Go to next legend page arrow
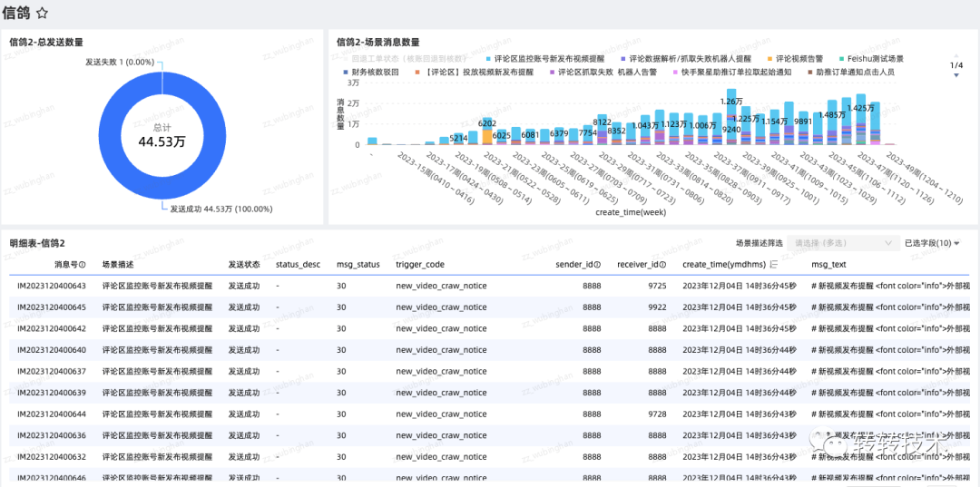 [x=956, y=75]
